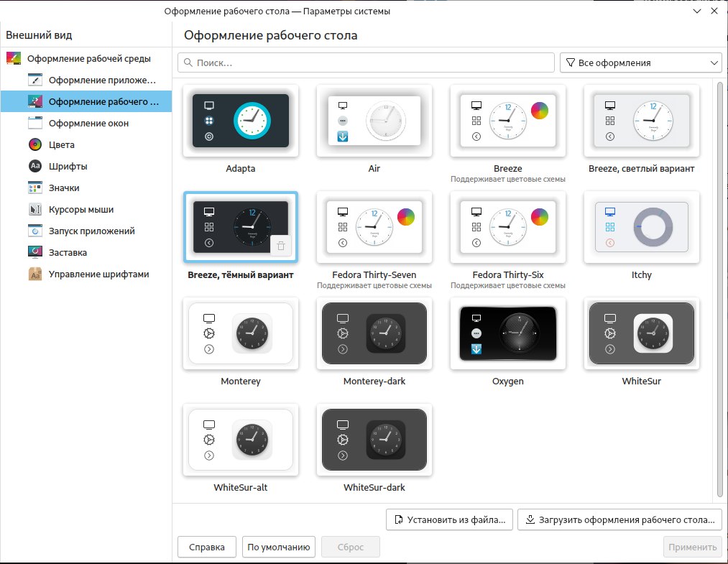This screenshot has height=564, width=728.
Task: Select the Fedora Thirty-Seven thumbnail
Action: [374, 227]
